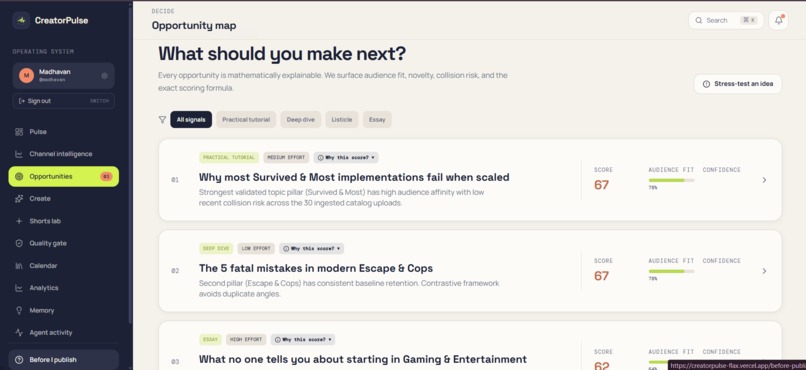The width and height of the screenshot is (806, 370).
Task: Click audience fit bar on Escape & Cops card
Action: coord(671,271)
